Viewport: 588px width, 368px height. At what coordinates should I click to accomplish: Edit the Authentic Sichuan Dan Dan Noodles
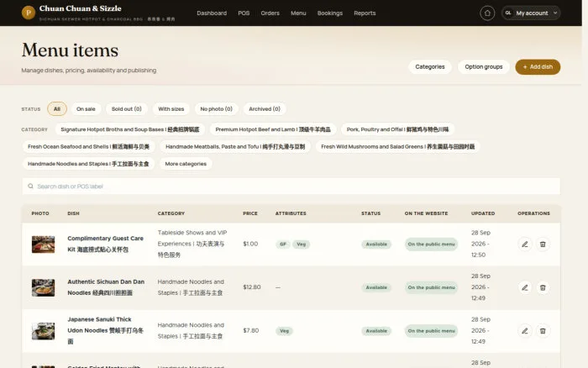point(525,287)
